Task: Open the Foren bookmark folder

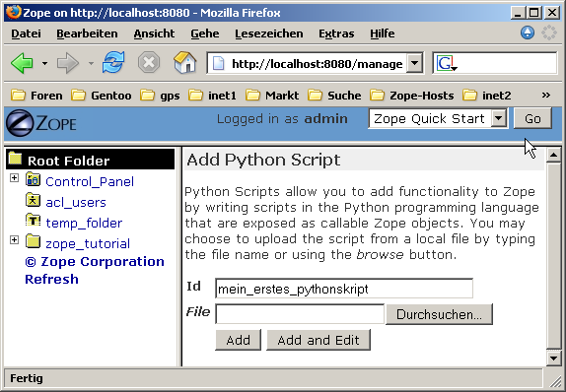Action: point(36,96)
